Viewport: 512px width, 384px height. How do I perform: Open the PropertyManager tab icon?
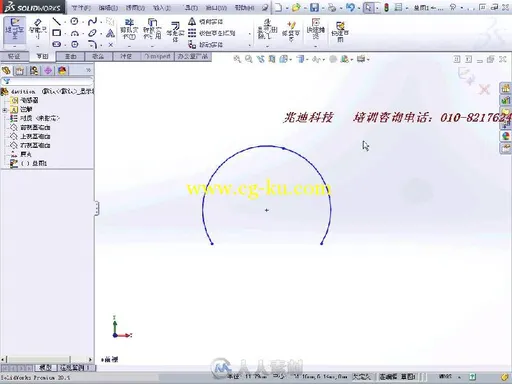click(x=20, y=70)
